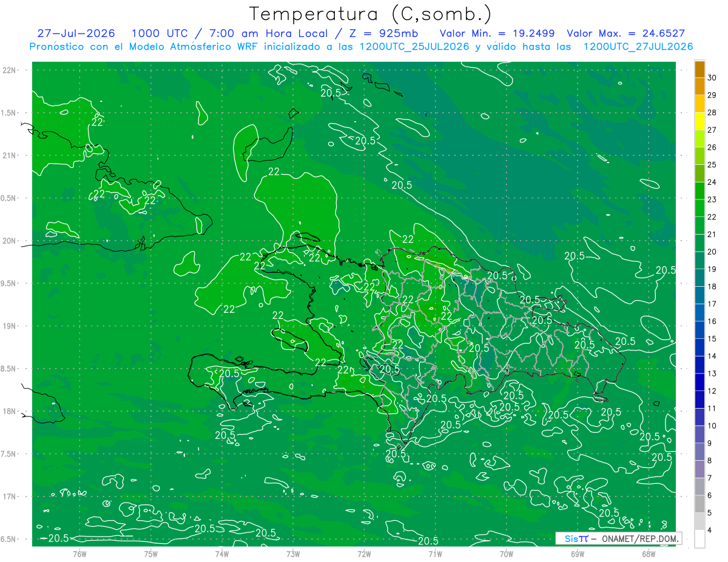Pick the dark orange swatch atop the colorbar

coord(699,69)
